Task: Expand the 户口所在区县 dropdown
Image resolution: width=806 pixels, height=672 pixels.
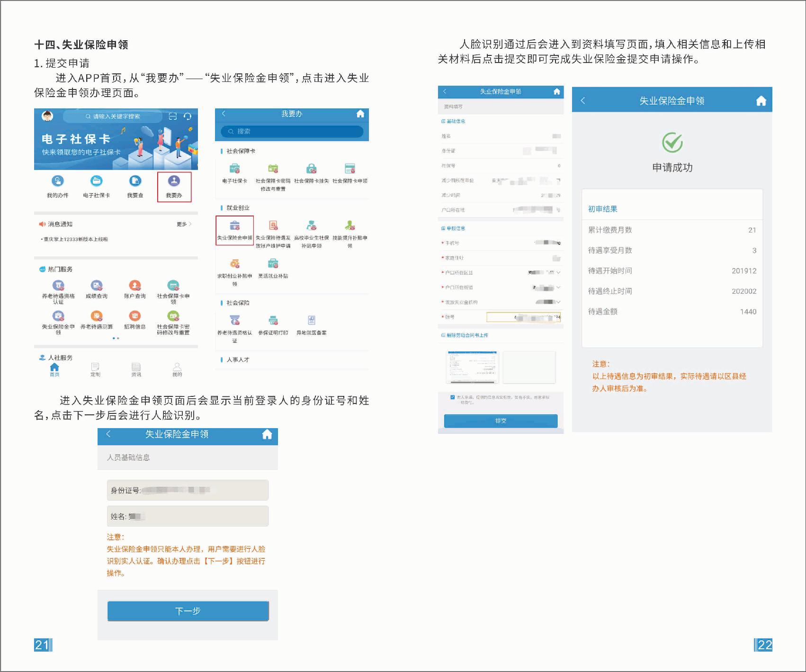Action: point(558,272)
